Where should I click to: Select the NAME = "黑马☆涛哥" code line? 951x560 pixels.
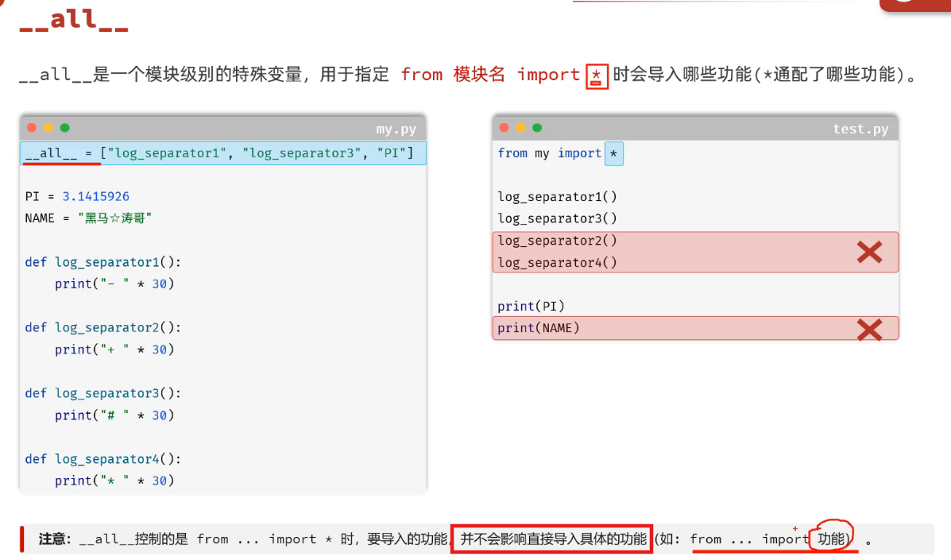click(x=88, y=218)
